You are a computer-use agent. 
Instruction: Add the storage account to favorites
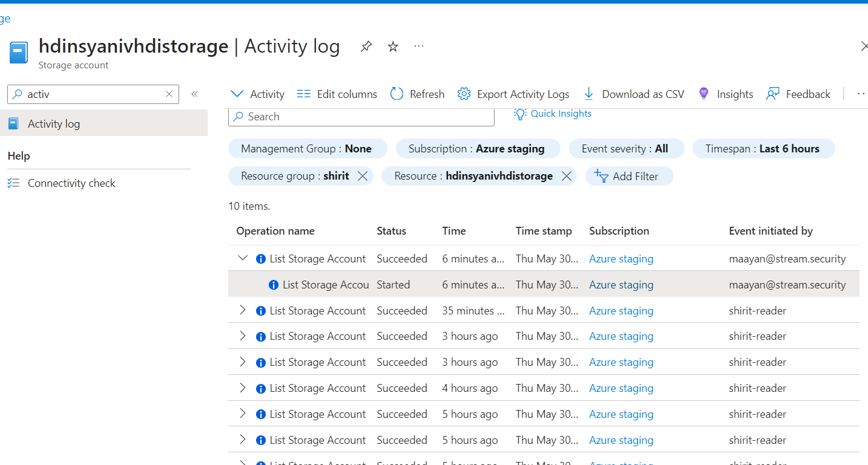[393, 47]
